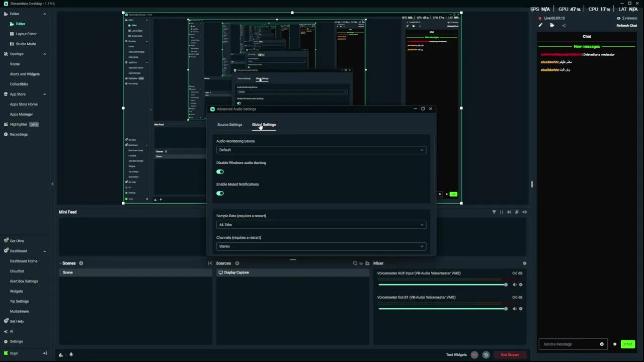Viewport: 644px width, 362px height.
Task: Open Highlighter beta page
Action: [x=21, y=125]
